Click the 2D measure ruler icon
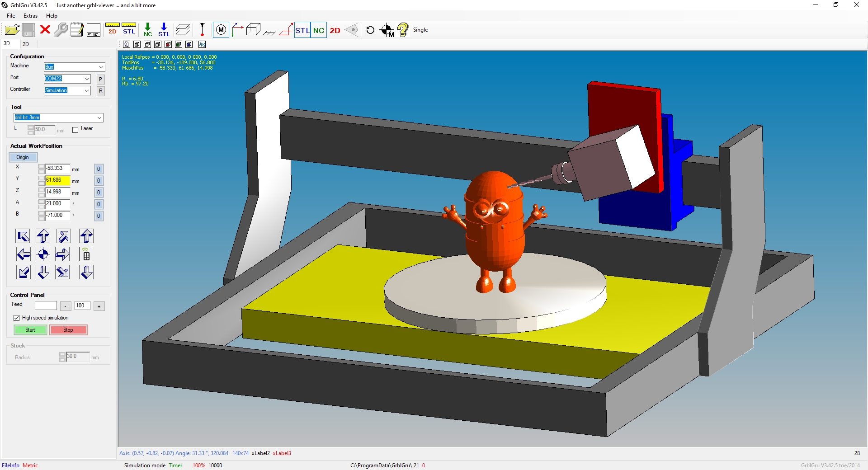Screen dimensions: 868x470 [x=112, y=29]
